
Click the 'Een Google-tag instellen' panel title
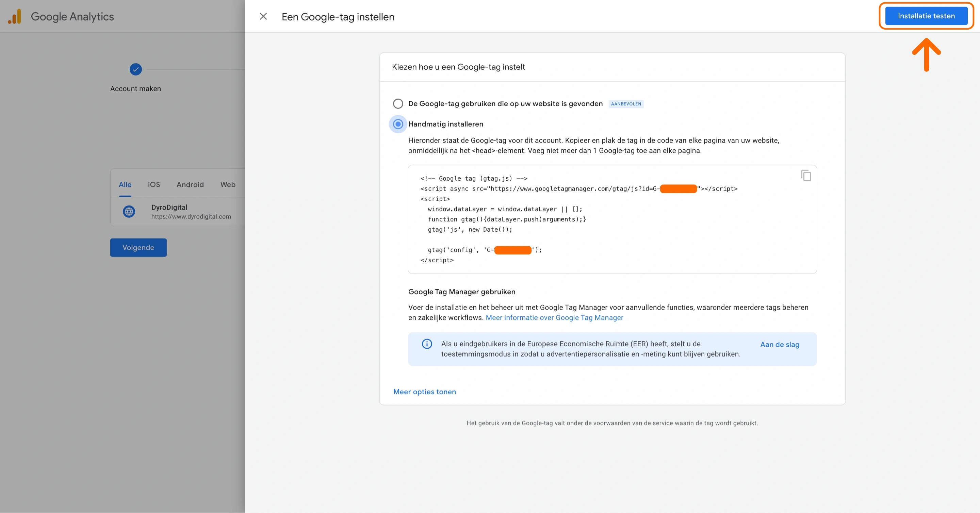(x=338, y=17)
